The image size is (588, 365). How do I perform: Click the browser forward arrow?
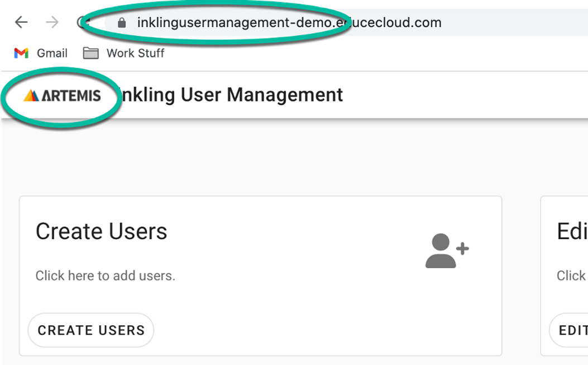[52, 22]
